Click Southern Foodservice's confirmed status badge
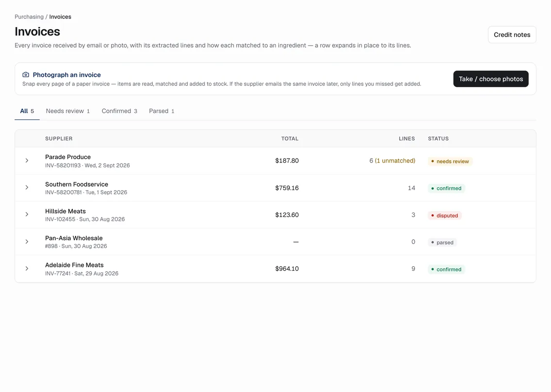The height and width of the screenshot is (392, 551). click(x=446, y=188)
